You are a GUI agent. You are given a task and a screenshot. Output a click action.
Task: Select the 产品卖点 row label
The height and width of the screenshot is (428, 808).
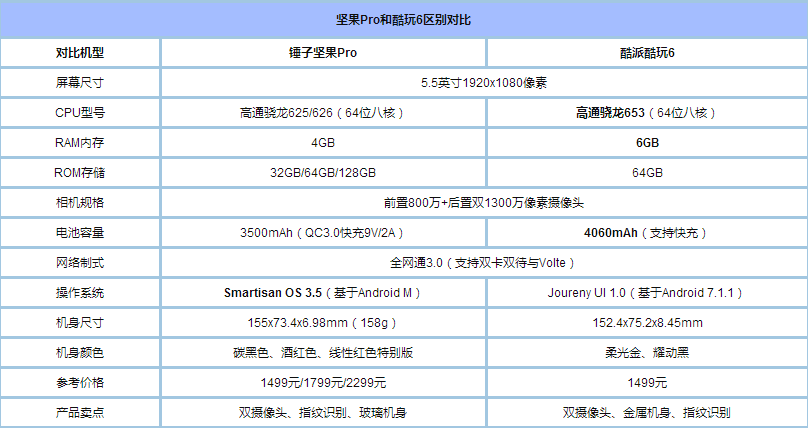click(80, 413)
